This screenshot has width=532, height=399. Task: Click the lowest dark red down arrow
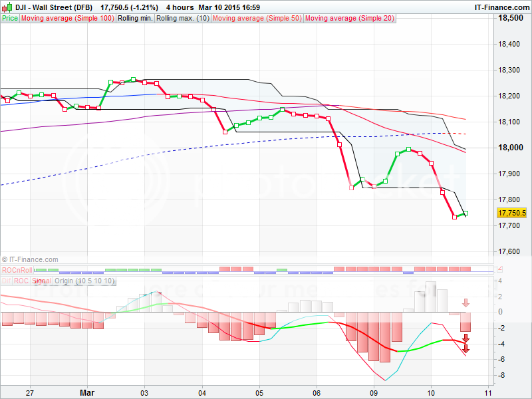click(x=466, y=348)
